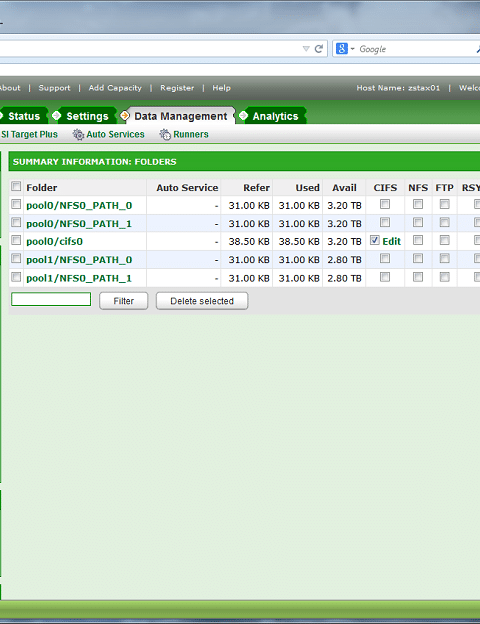The height and width of the screenshot is (624, 480).
Task: Enable NFS for pool0/NFS0_PATH_1
Action: pyautogui.click(x=418, y=222)
